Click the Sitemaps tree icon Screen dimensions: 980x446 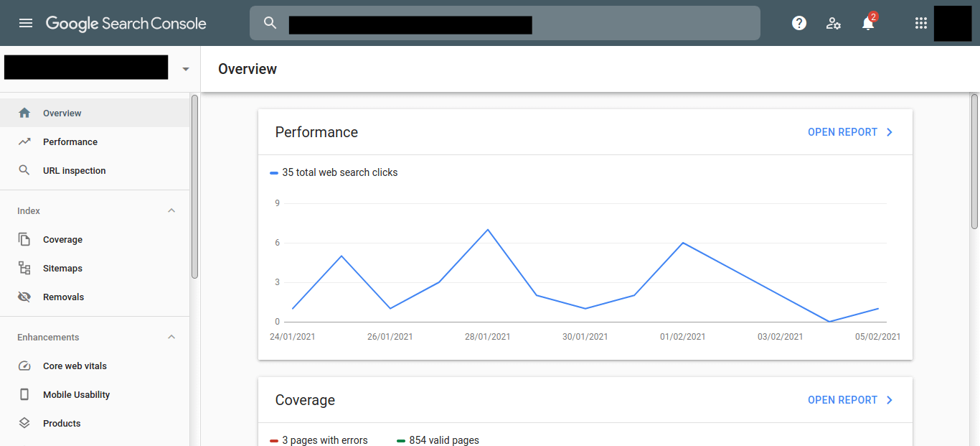pyautogui.click(x=24, y=268)
